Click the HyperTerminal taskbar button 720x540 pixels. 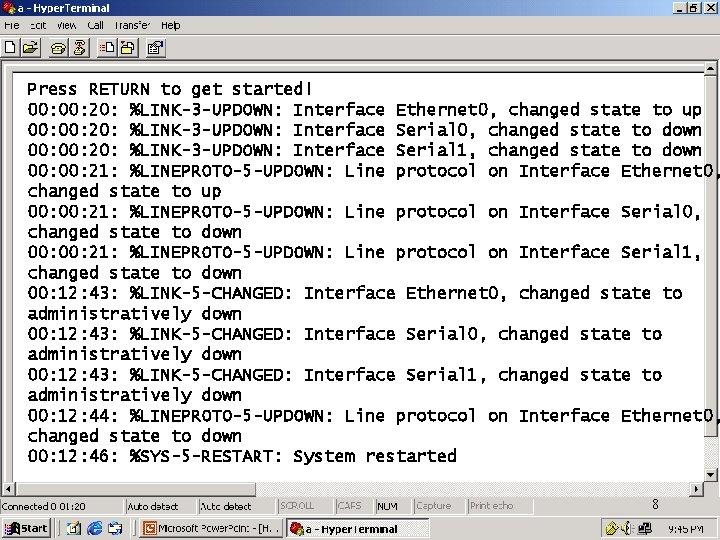point(358,529)
